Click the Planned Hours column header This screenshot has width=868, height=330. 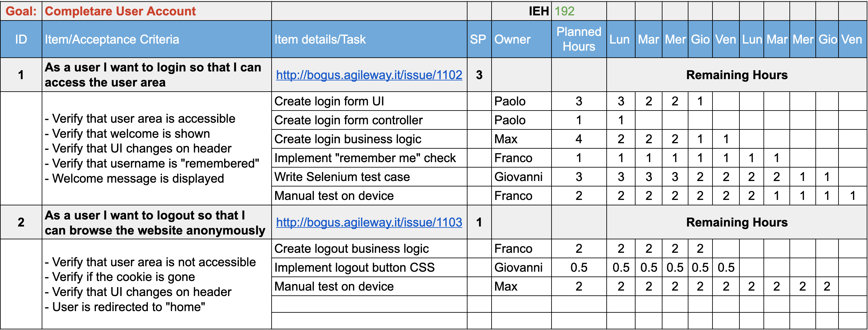point(578,39)
